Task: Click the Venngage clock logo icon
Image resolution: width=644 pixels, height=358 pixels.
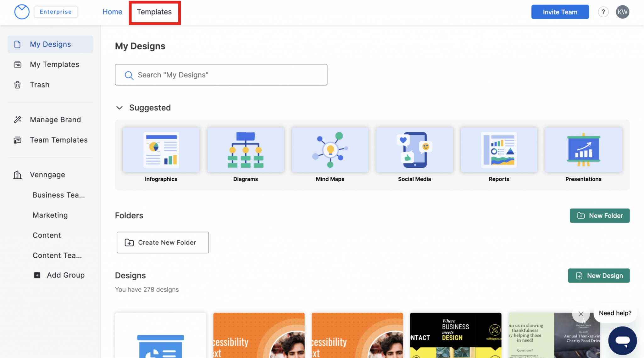Action: click(x=22, y=12)
